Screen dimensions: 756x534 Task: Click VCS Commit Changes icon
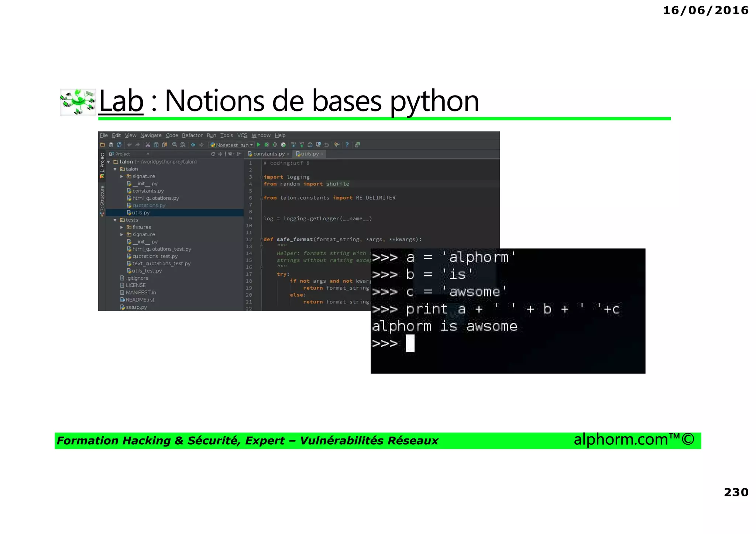(302, 145)
